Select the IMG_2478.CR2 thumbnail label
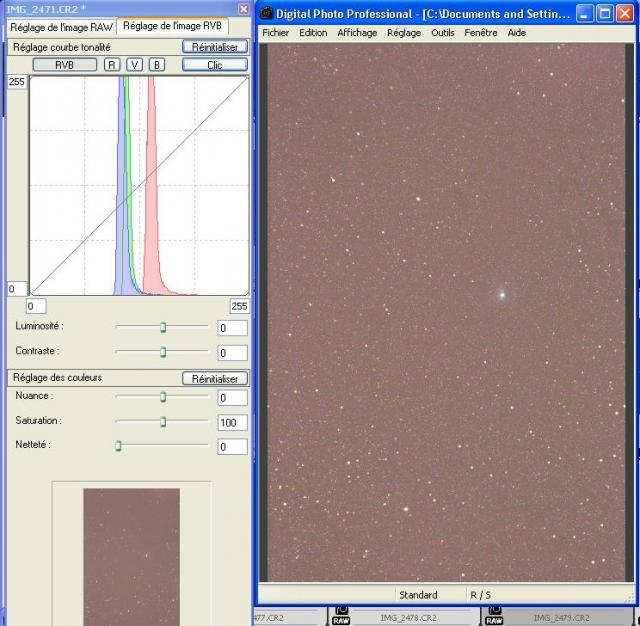 tap(408, 618)
